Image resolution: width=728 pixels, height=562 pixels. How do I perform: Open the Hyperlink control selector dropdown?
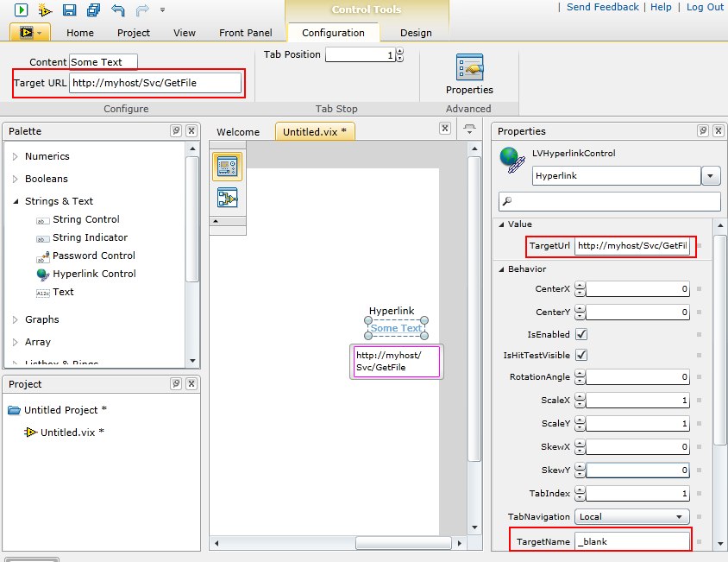(711, 176)
